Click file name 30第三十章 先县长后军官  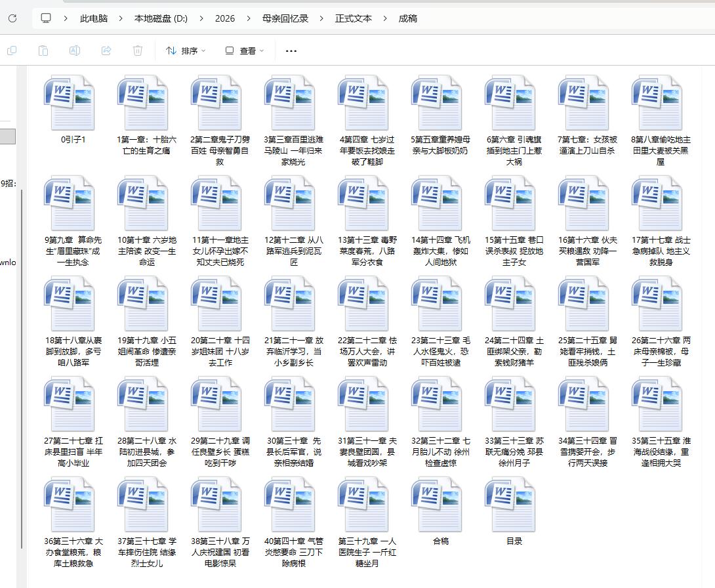coord(294,451)
